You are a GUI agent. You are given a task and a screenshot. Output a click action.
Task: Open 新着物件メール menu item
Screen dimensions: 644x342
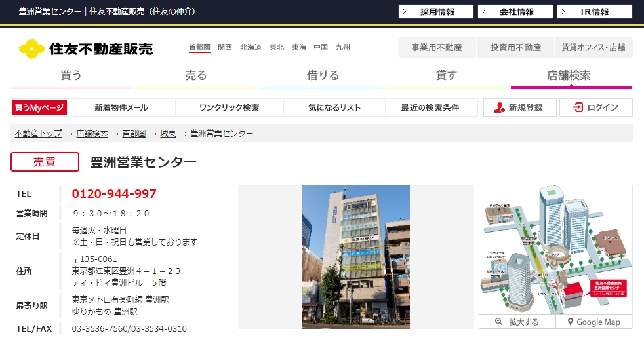tap(121, 107)
